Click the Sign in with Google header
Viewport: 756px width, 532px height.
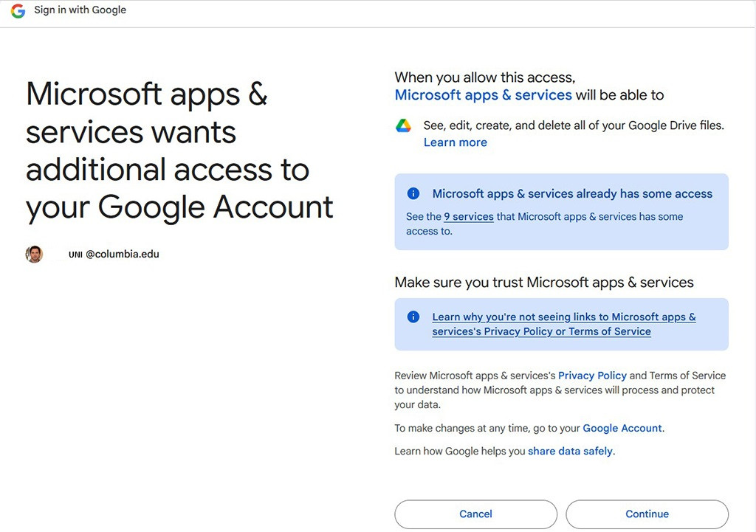[x=80, y=10]
